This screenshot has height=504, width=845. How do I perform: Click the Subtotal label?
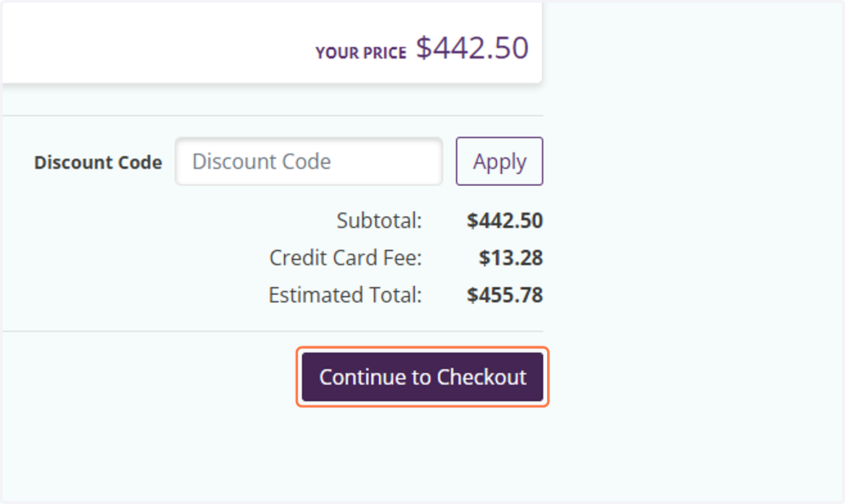379,221
